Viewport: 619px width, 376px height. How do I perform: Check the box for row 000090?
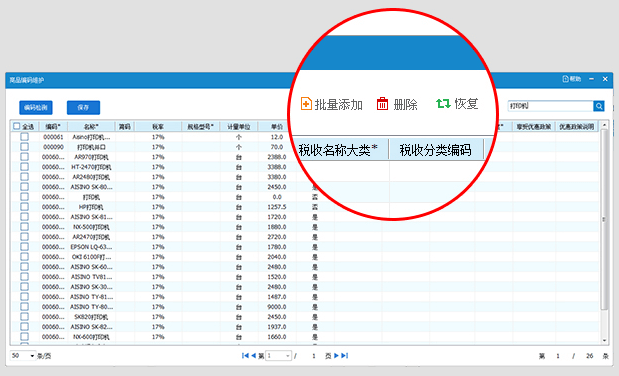click(24, 147)
